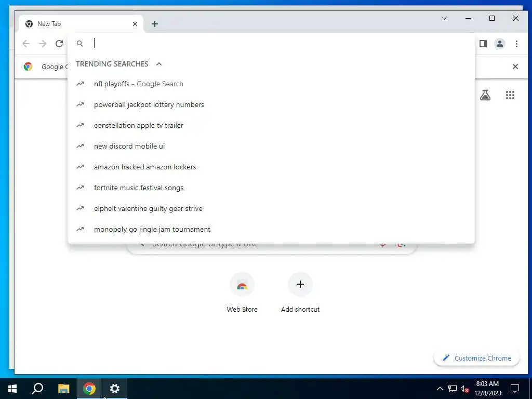Pick monopoly go jingle jam tournament suggestion
Image resolution: width=532 pixels, height=399 pixels.
271,229
